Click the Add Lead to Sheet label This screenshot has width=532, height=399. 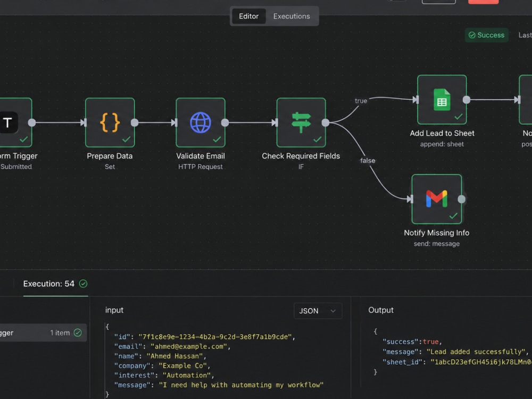[442, 134]
